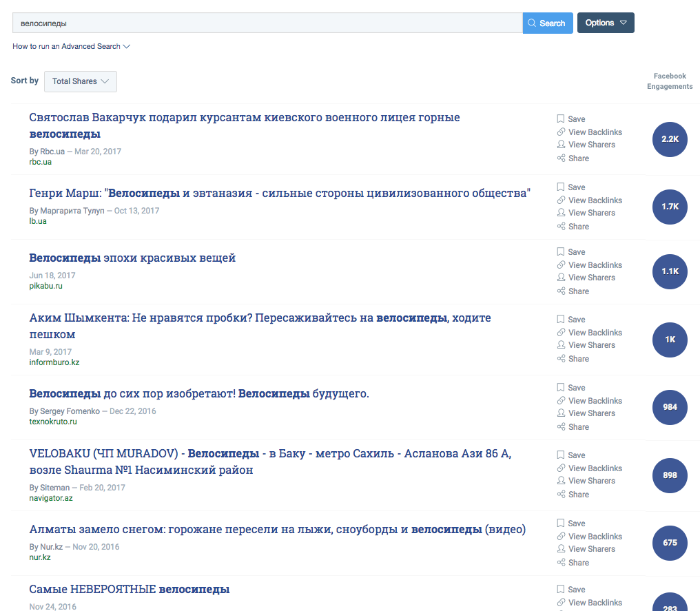700x611 pixels.
Task: Click author name Sergey Fomenko
Action: coord(70,411)
